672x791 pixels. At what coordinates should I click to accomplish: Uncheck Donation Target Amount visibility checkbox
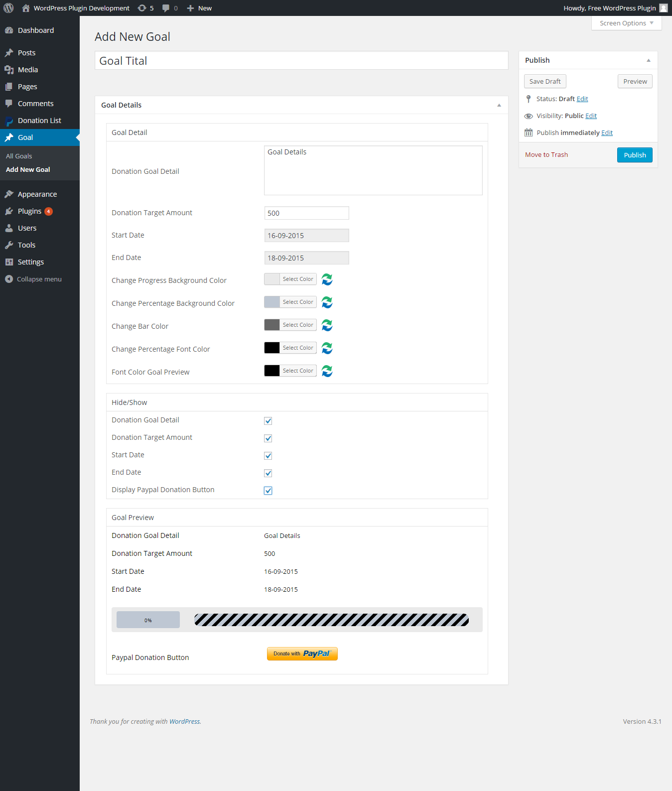[268, 438]
